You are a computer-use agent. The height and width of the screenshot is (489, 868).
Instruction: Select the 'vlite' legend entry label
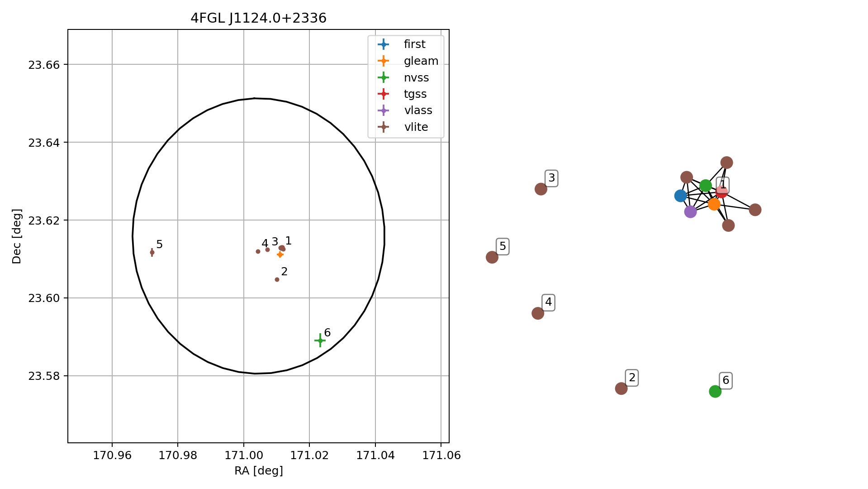(416, 127)
